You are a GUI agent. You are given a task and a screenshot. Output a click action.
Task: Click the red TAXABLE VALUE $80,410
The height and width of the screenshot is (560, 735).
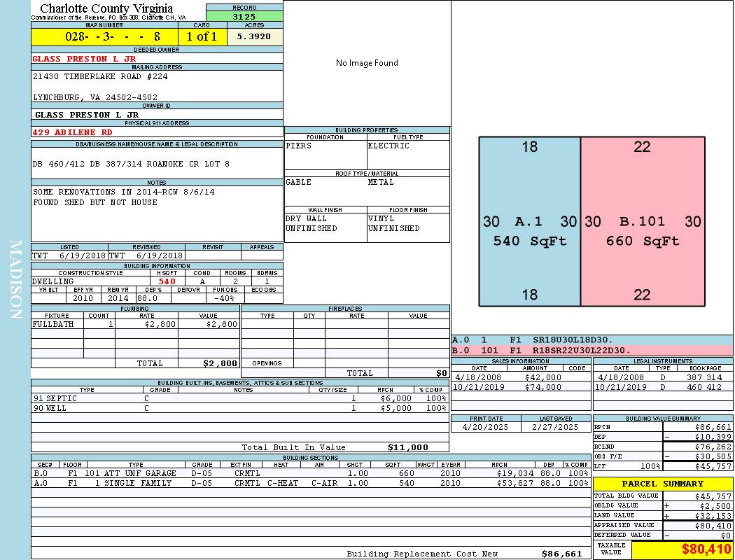click(706, 549)
